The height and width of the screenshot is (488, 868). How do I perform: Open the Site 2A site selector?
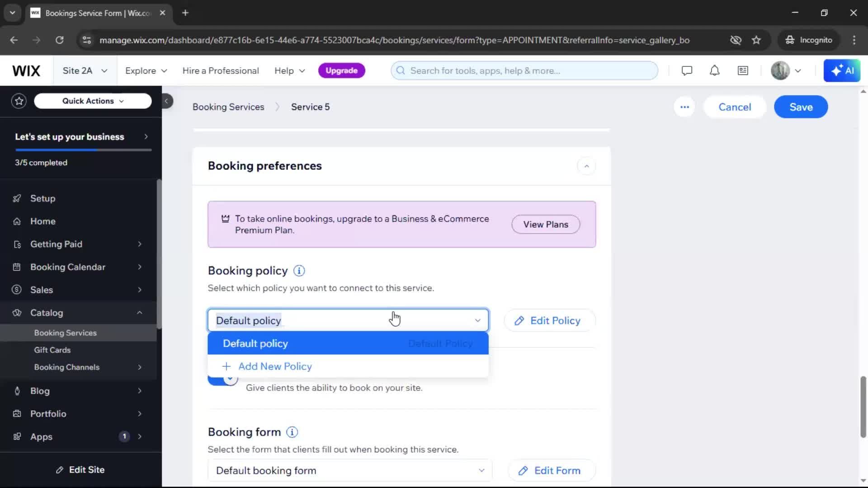click(85, 70)
